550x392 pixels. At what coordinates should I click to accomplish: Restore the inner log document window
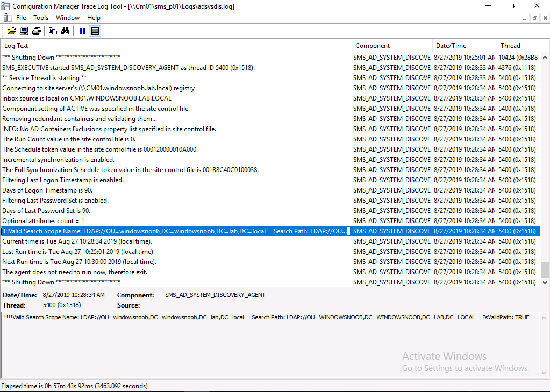534,18
